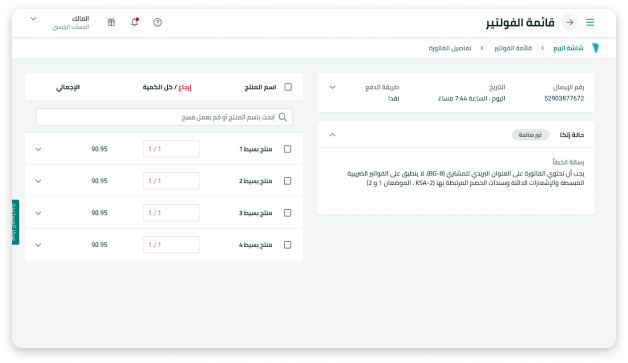Go to قائمة الفواتير breadcrumb
Image resolution: width=628 pixels, height=363 pixels.
click(x=513, y=48)
